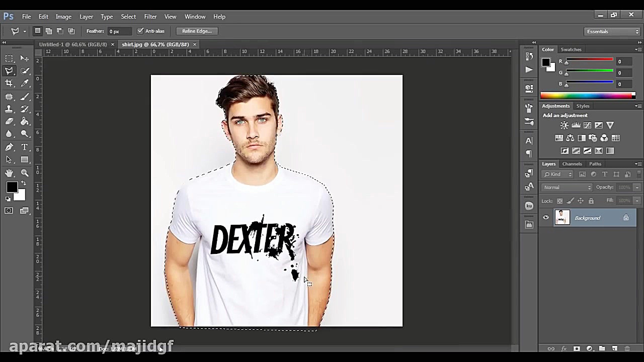Expand the layer filter Kind dropdown
Viewport: 644px width, 362px height.
pos(558,174)
